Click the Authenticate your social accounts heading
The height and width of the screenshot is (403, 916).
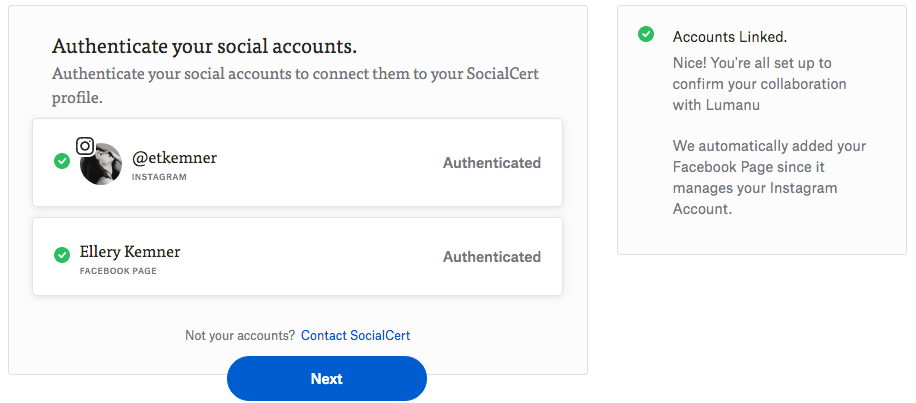tap(204, 46)
